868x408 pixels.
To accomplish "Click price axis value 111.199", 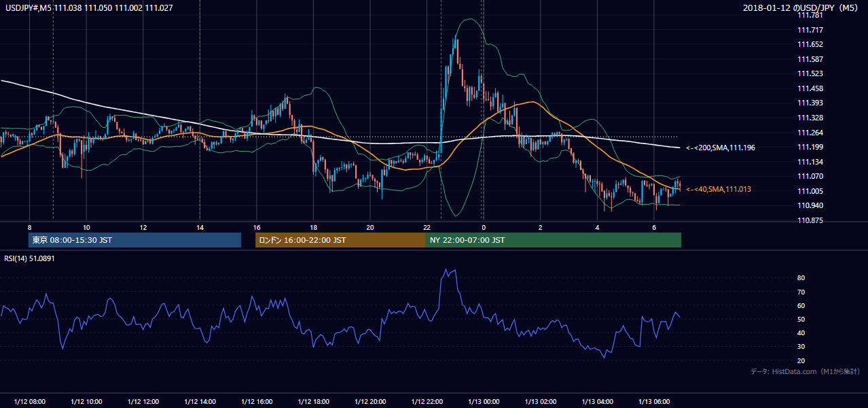I will tap(810, 147).
